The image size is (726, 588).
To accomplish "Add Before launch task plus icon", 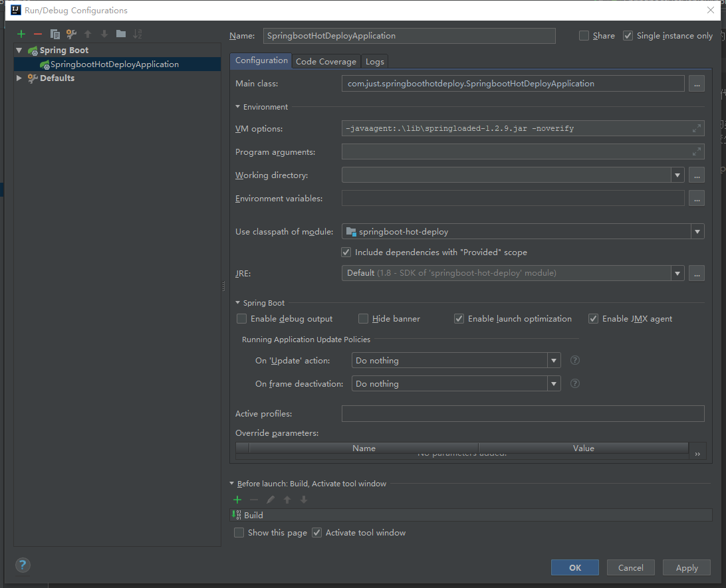I will [x=237, y=500].
